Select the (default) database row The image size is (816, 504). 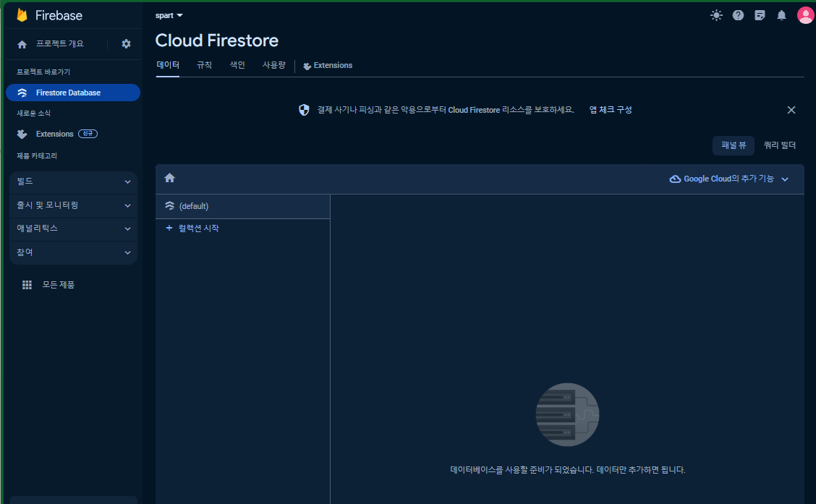click(242, 206)
